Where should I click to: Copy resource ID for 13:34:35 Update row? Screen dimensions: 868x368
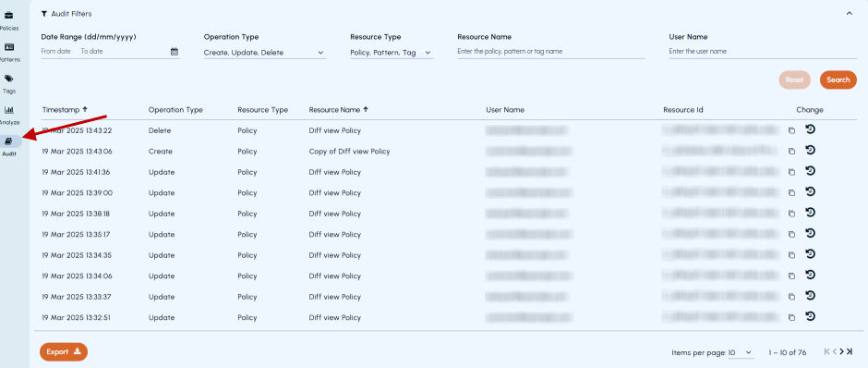(791, 255)
